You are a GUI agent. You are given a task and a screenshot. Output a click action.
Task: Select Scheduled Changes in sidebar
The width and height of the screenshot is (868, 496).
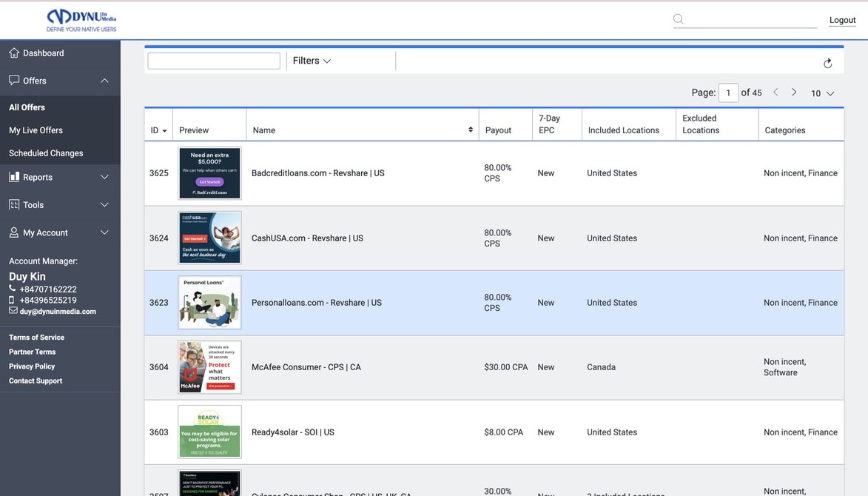tap(46, 153)
